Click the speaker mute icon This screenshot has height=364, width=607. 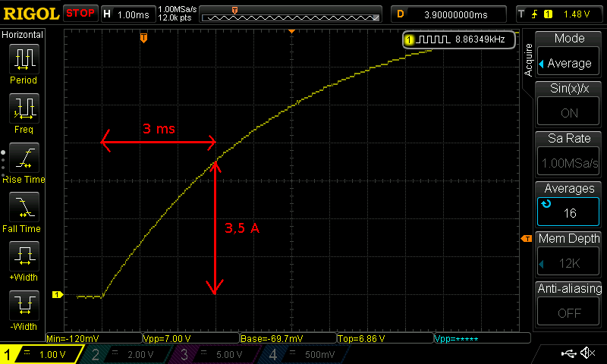click(587, 353)
